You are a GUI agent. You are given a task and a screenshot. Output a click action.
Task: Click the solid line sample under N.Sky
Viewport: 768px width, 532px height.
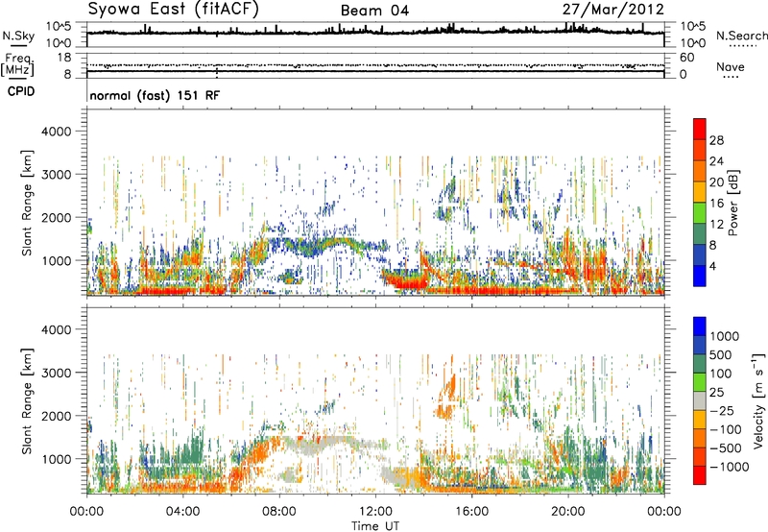point(18,45)
